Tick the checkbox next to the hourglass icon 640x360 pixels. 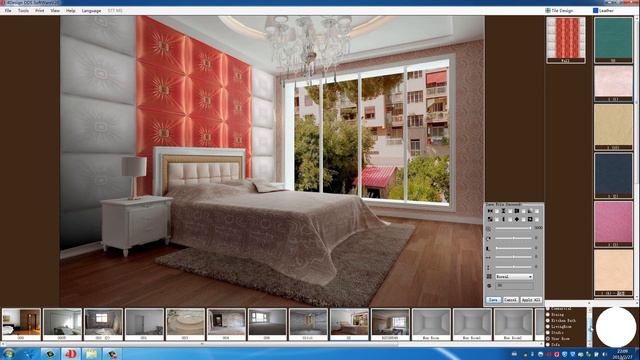pos(510,211)
